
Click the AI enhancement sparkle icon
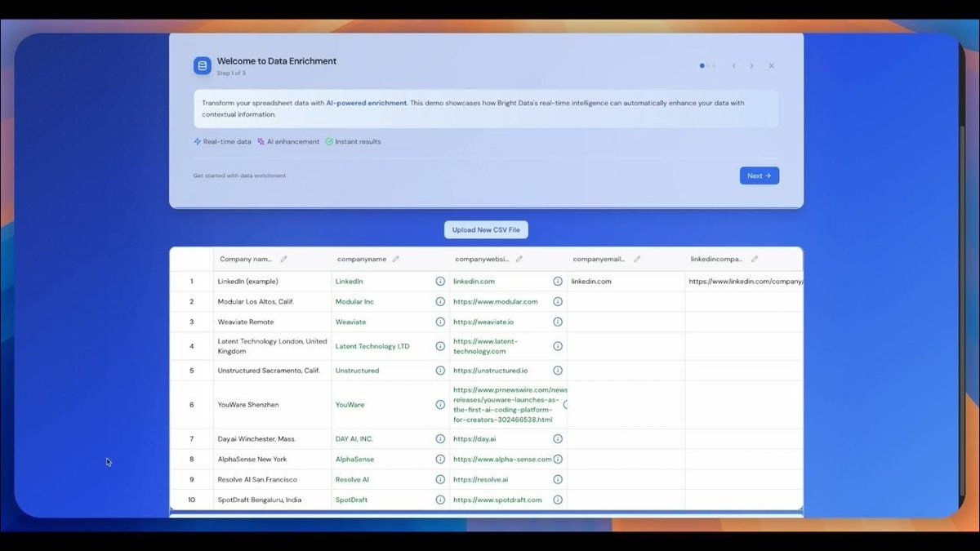pos(261,141)
